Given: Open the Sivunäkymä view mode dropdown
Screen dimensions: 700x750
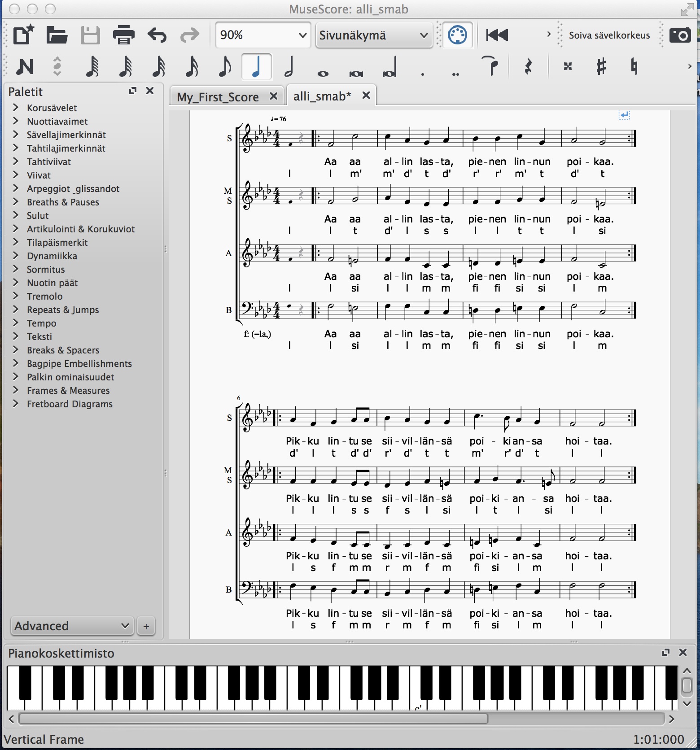Looking at the screenshot, I should click(373, 35).
